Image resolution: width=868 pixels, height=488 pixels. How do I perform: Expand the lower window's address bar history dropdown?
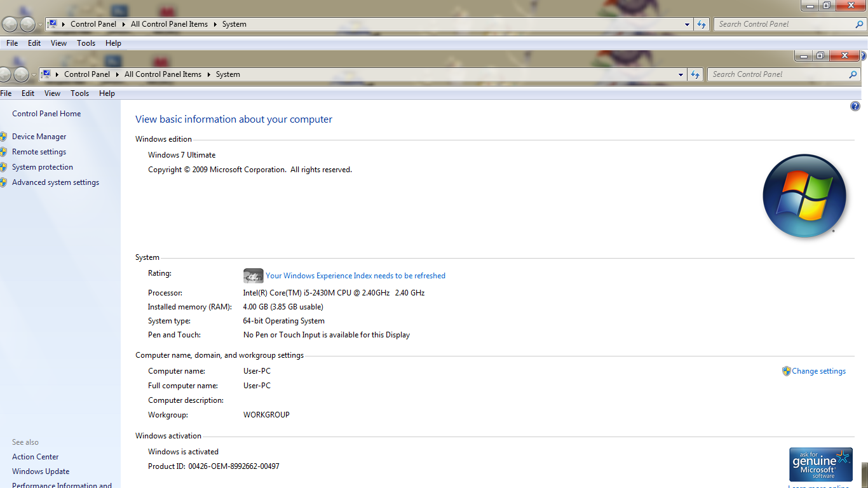click(681, 74)
